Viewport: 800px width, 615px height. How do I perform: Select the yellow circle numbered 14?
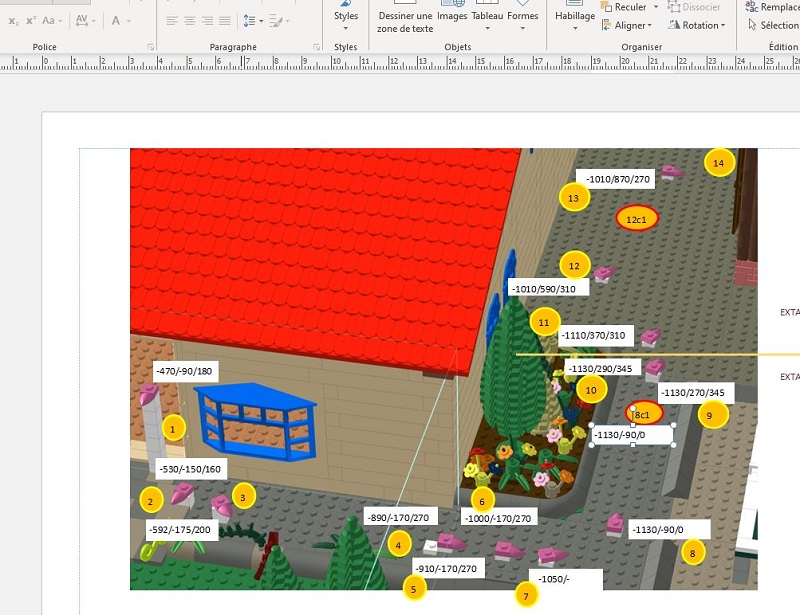tap(719, 163)
